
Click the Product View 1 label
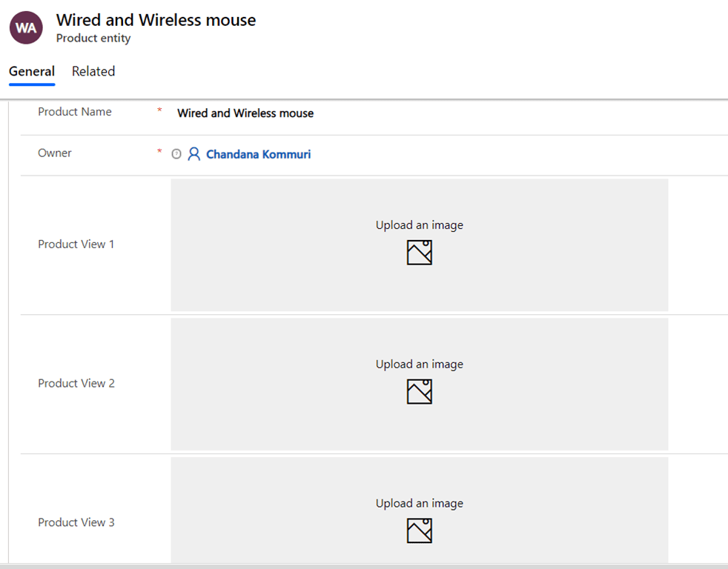click(x=76, y=244)
